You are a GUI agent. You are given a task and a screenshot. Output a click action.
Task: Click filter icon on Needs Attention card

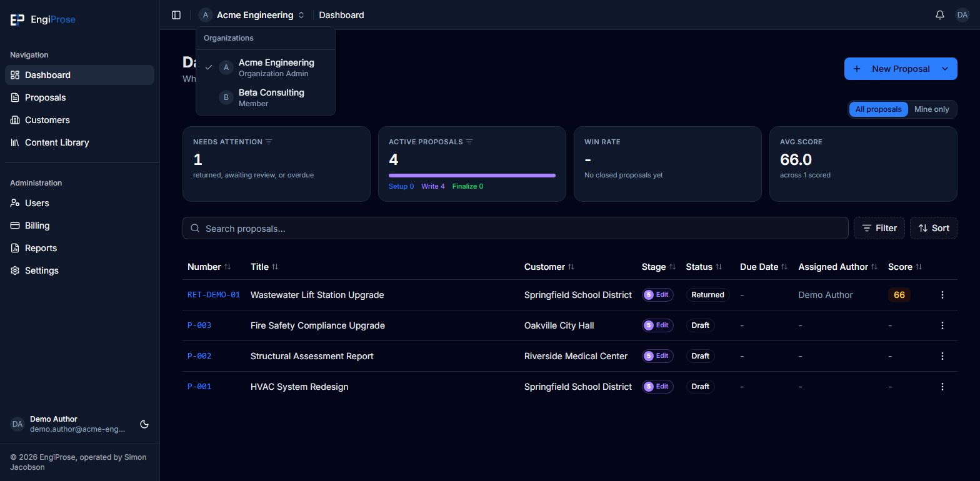(269, 142)
